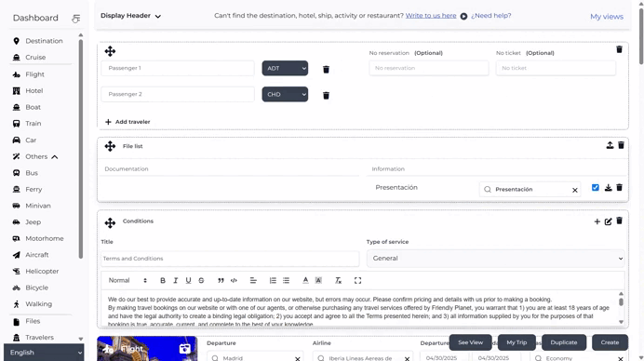Click the Create button
Viewport: 644px width, 361px height.
[610, 342]
